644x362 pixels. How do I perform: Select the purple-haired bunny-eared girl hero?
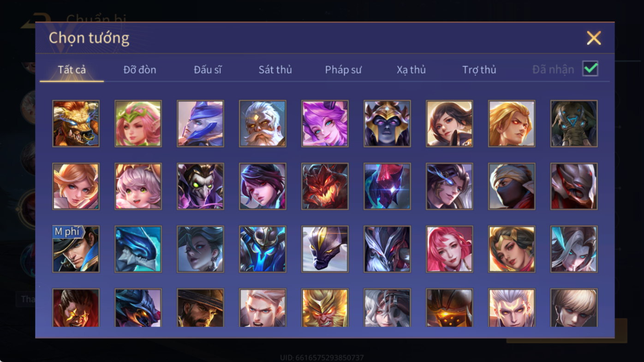325,124
